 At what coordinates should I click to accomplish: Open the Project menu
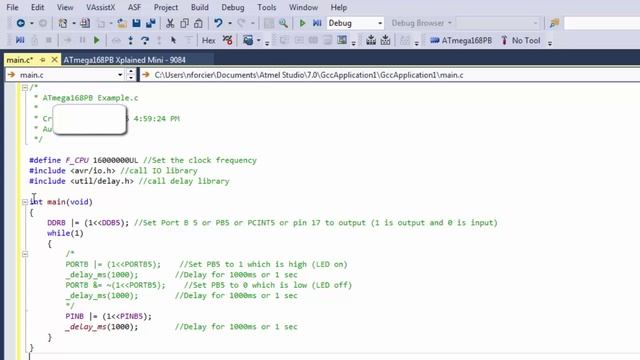pyautogui.click(x=166, y=7)
